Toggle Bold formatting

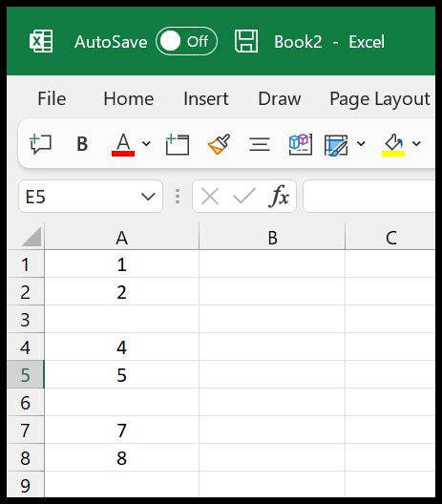coord(82,144)
